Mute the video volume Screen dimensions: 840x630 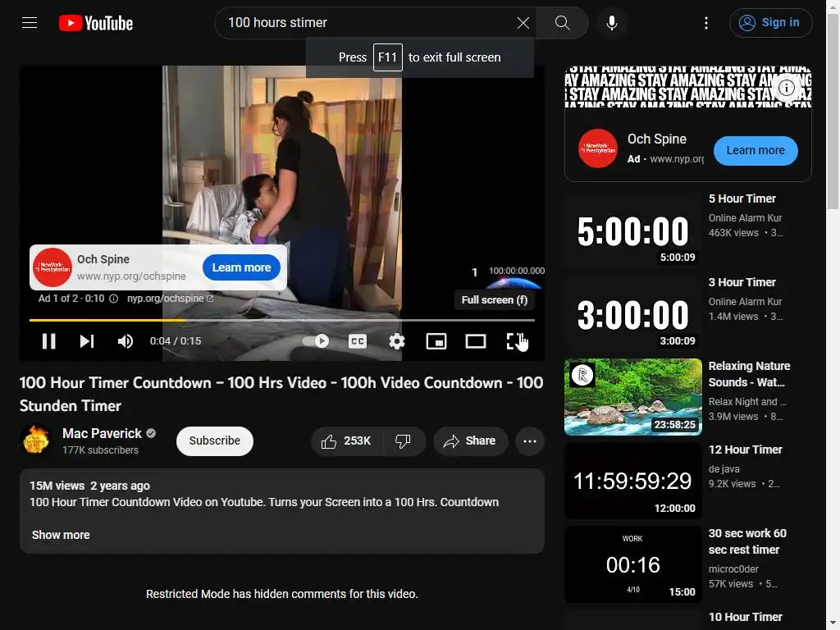click(x=126, y=341)
